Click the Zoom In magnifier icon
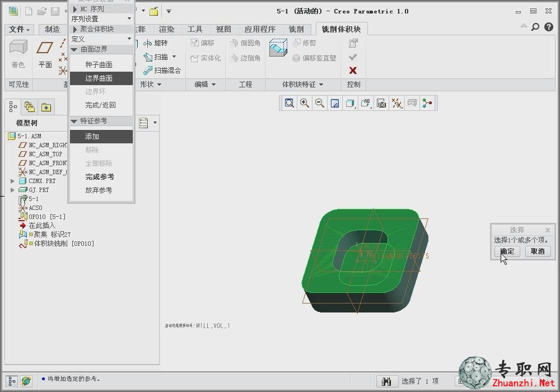This screenshot has width=560, height=392. [x=304, y=103]
